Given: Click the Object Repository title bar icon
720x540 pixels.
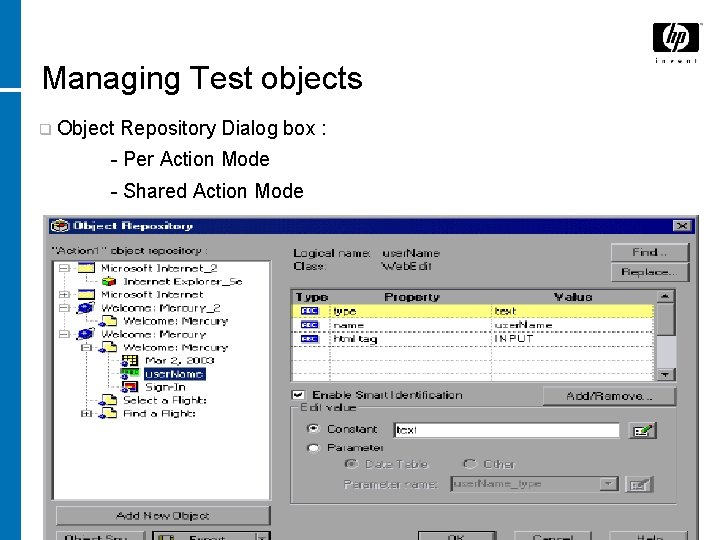Looking at the screenshot, I should coord(60,225).
